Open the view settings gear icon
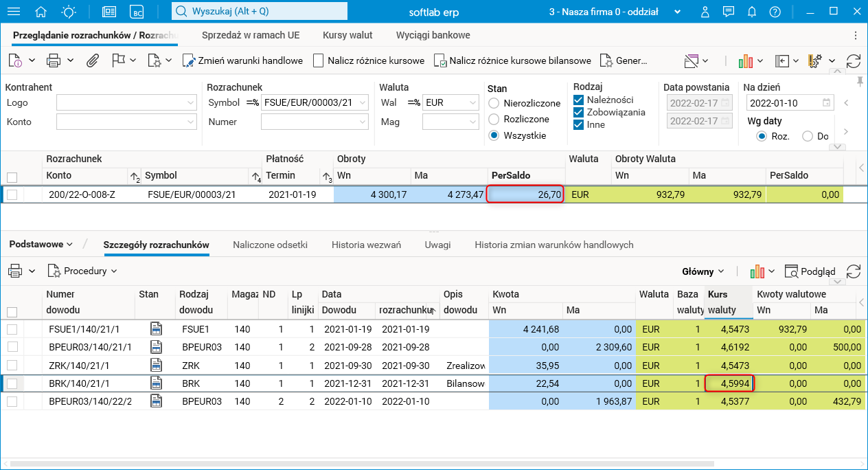Image resolution: width=868 pixels, height=470 pixels. [x=816, y=60]
